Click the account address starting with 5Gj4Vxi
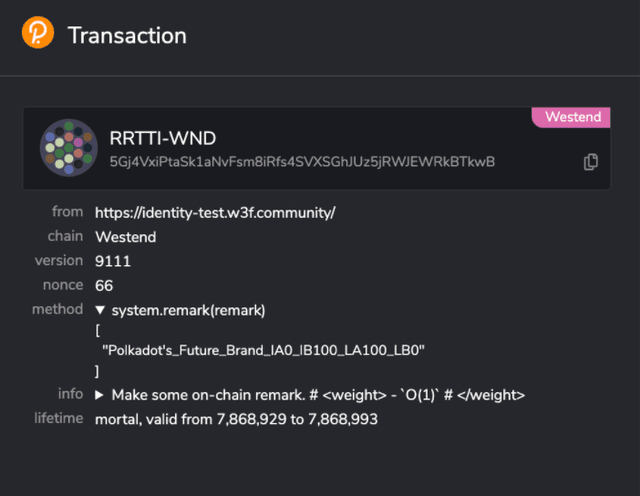The height and width of the screenshot is (496, 640). 302,162
